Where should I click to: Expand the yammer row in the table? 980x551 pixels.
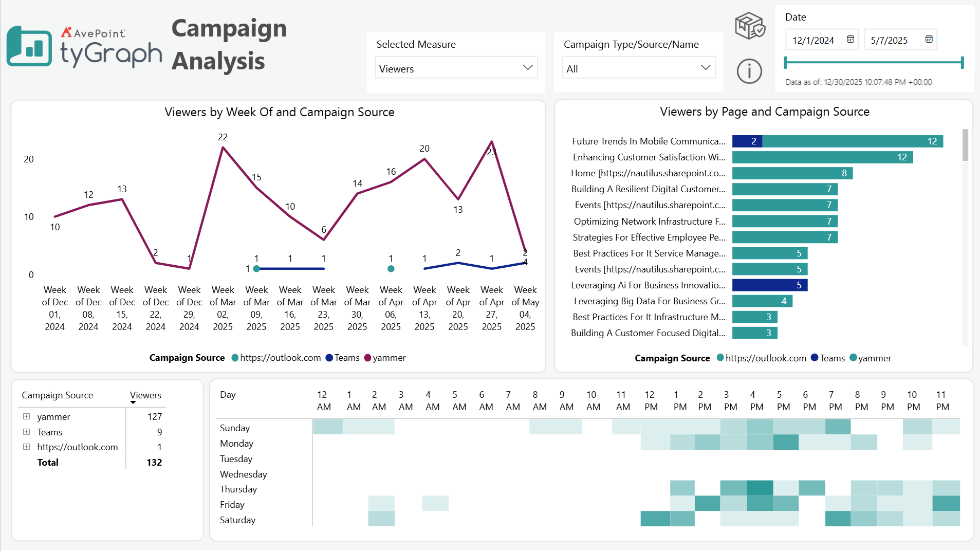point(26,416)
